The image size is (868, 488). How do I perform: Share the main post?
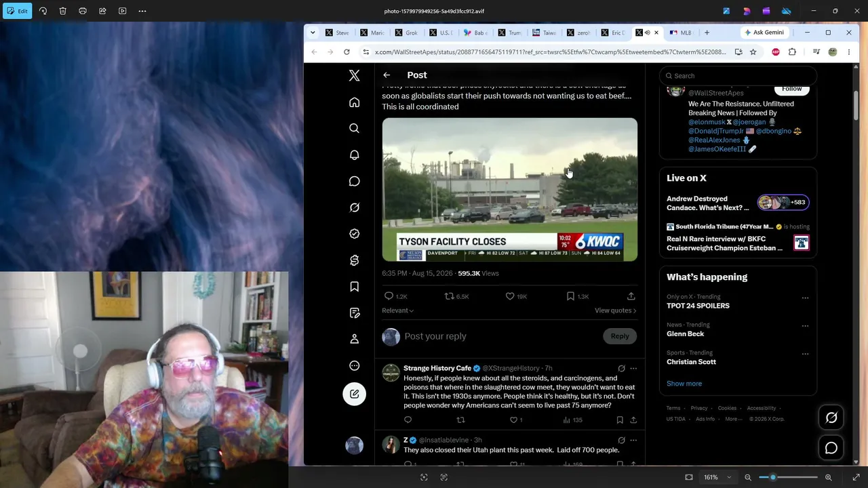click(x=631, y=296)
